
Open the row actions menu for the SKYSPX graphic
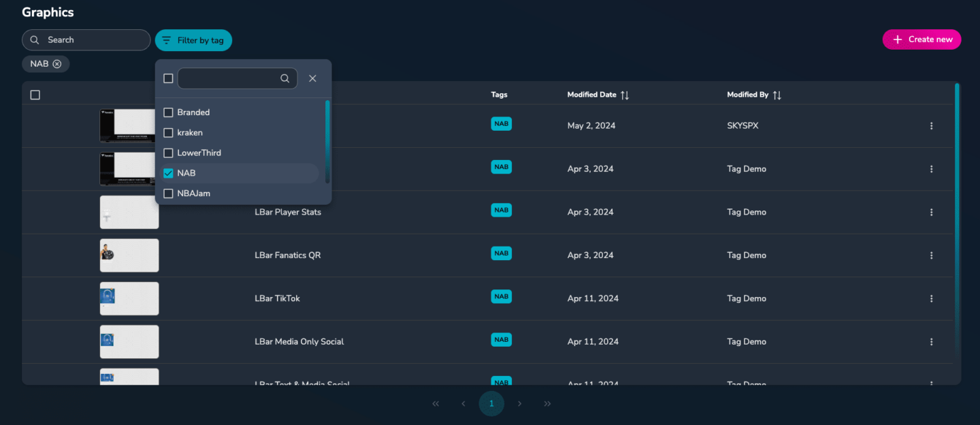tap(931, 125)
